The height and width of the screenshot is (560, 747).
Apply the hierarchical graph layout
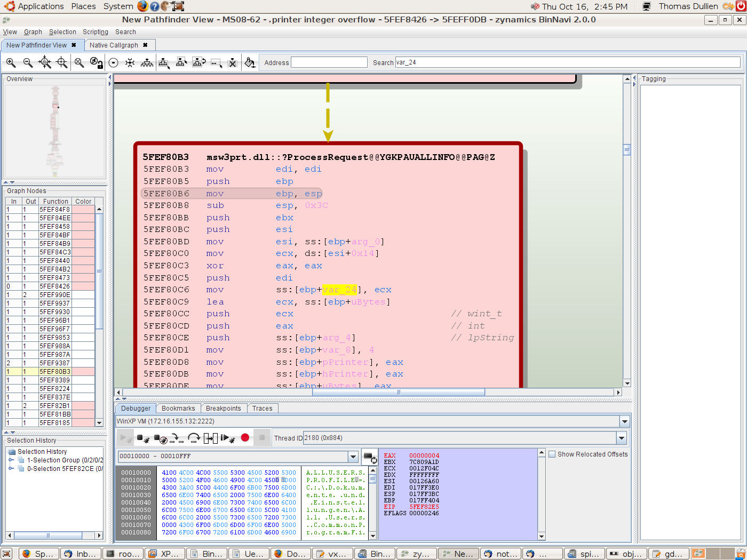pos(147,63)
